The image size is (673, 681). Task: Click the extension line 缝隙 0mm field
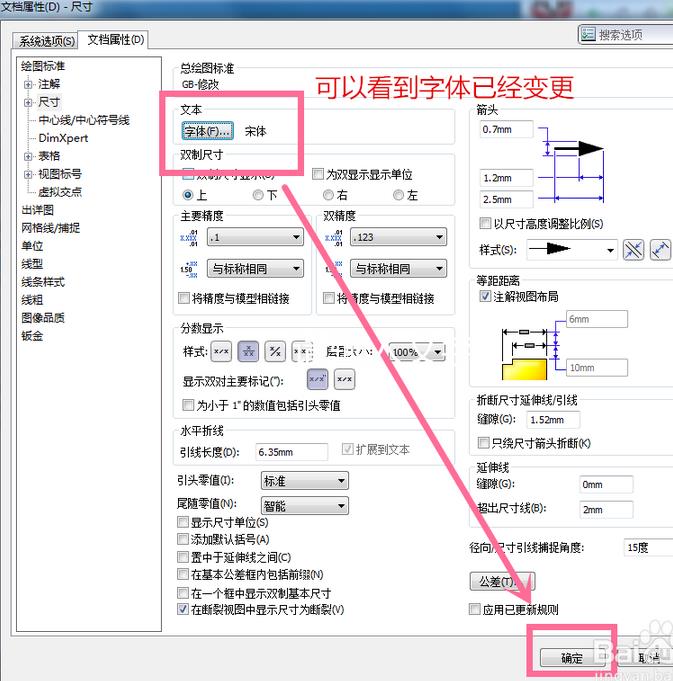click(x=606, y=484)
